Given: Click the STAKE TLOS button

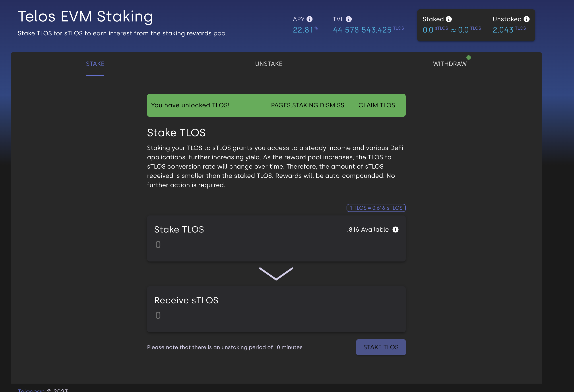Looking at the screenshot, I should point(381,347).
